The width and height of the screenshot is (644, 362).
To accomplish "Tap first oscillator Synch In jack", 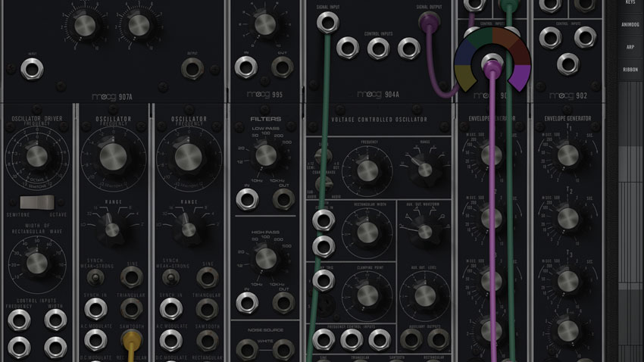I will click(95, 309).
